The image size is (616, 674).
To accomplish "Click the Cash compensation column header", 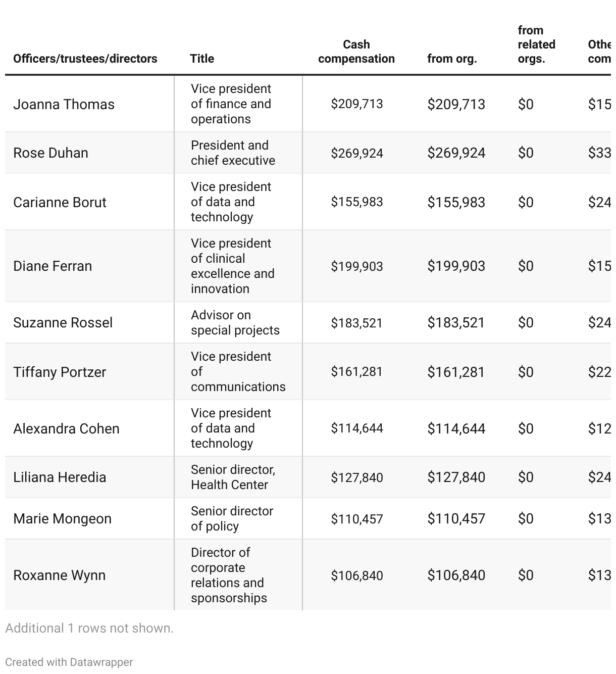I will click(x=356, y=52).
